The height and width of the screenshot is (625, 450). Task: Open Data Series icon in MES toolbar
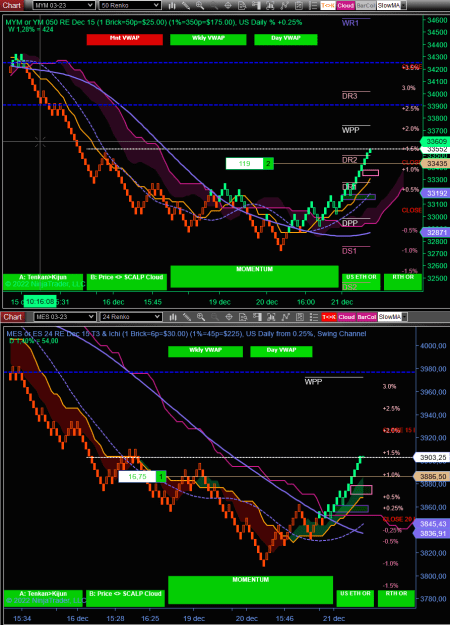click(243, 317)
